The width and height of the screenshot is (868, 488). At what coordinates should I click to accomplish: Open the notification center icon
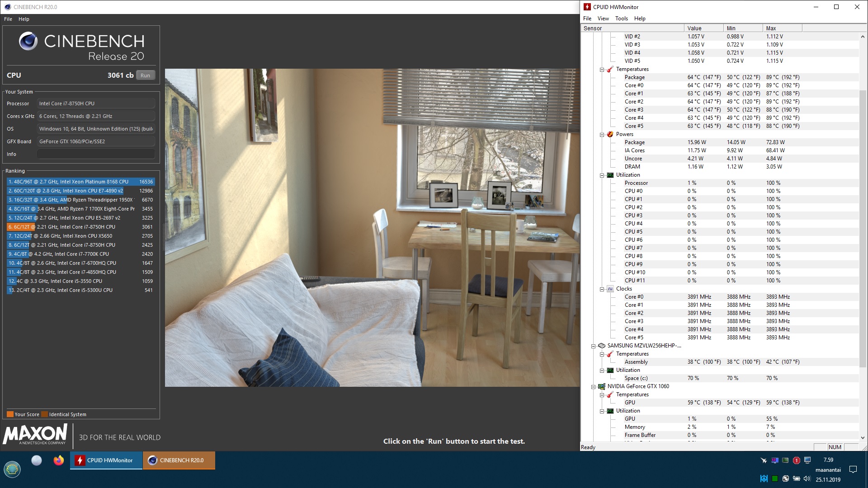[853, 469]
